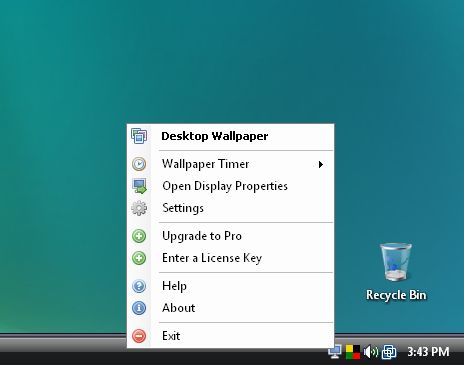
Task: Select Enter a License Key
Action: pos(230,258)
